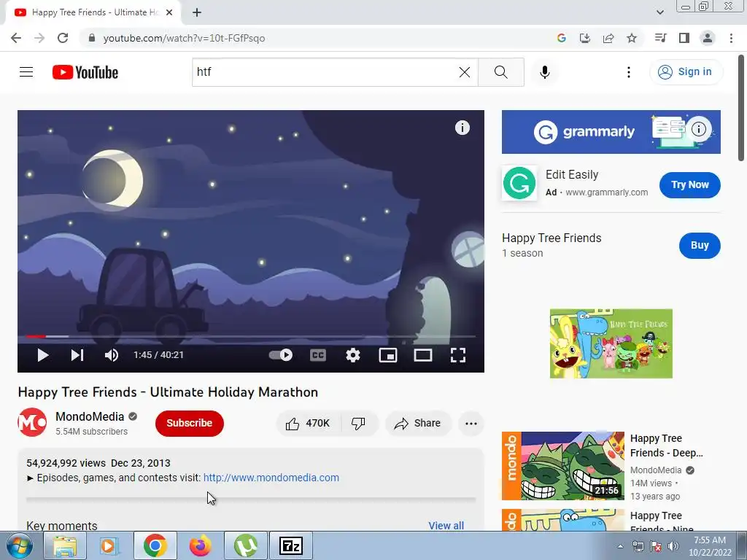Clear the search box text
Image resolution: width=747 pixels, height=560 pixels.
coord(465,72)
